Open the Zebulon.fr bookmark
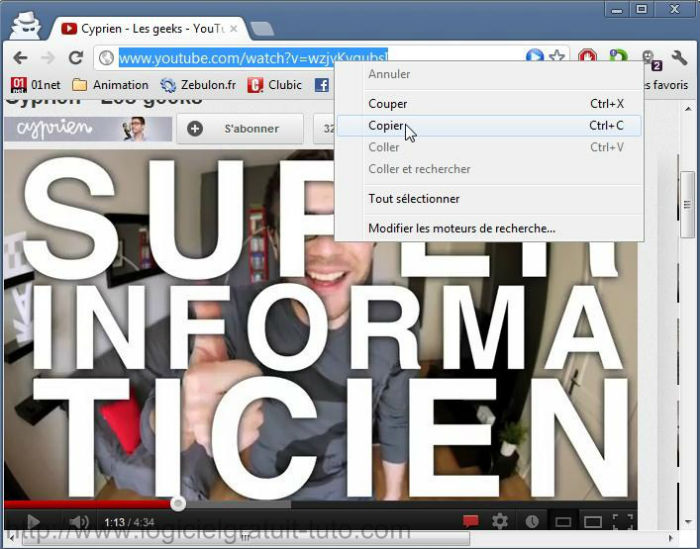 [x=199, y=84]
